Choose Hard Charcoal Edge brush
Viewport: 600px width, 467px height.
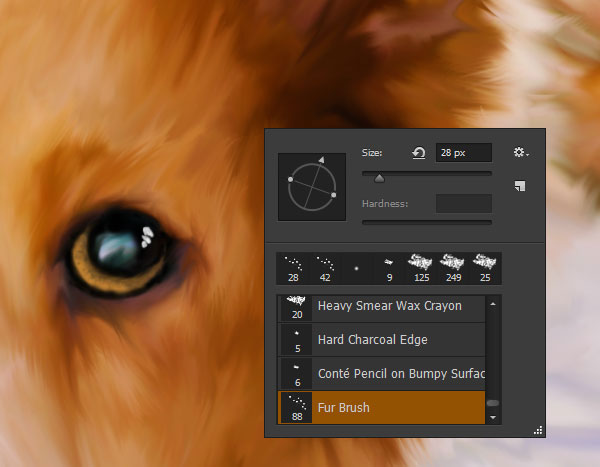[x=382, y=340]
